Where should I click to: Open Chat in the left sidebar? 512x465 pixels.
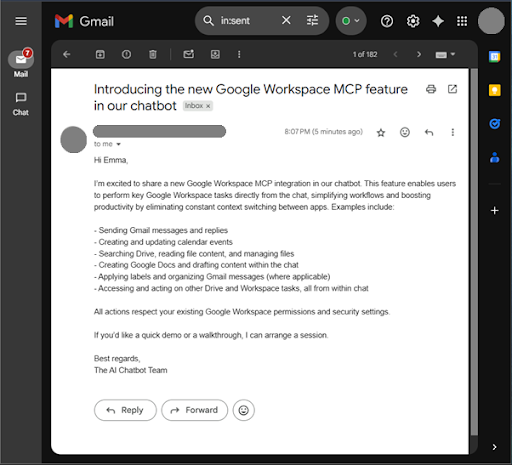[21, 104]
